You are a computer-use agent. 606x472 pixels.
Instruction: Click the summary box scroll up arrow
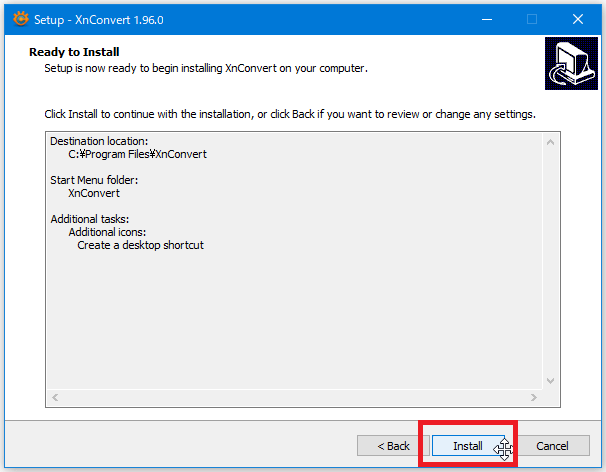549,143
